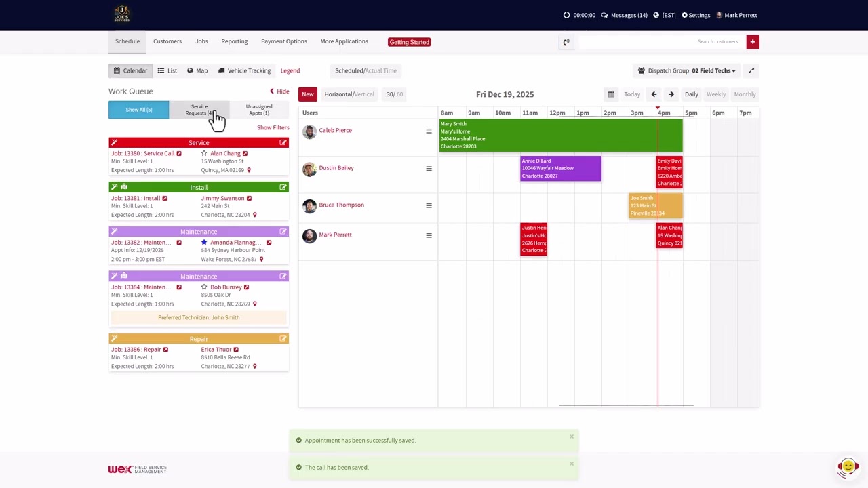This screenshot has width=868, height=488.
Task: Switch to Map view tab
Action: pos(197,70)
